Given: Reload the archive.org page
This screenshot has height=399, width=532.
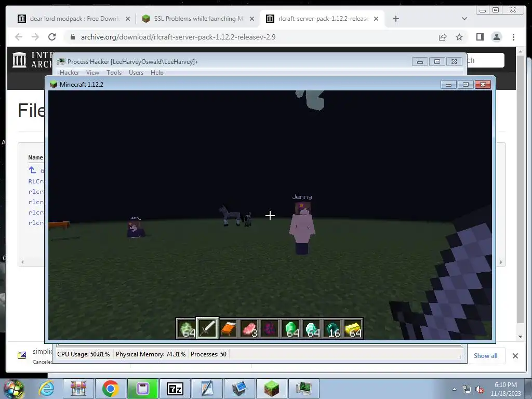Looking at the screenshot, I should pyautogui.click(x=52, y=37).
